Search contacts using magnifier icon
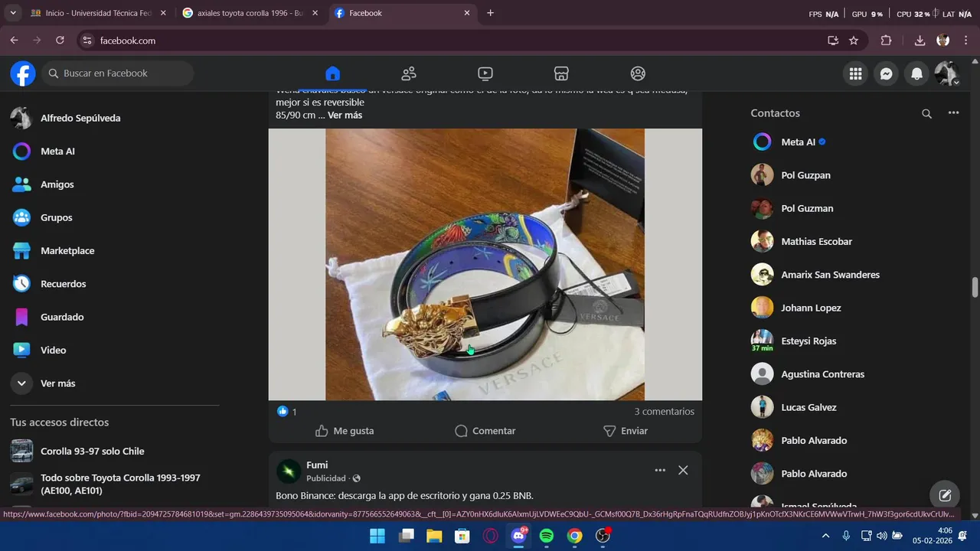 tap(926, 113)
